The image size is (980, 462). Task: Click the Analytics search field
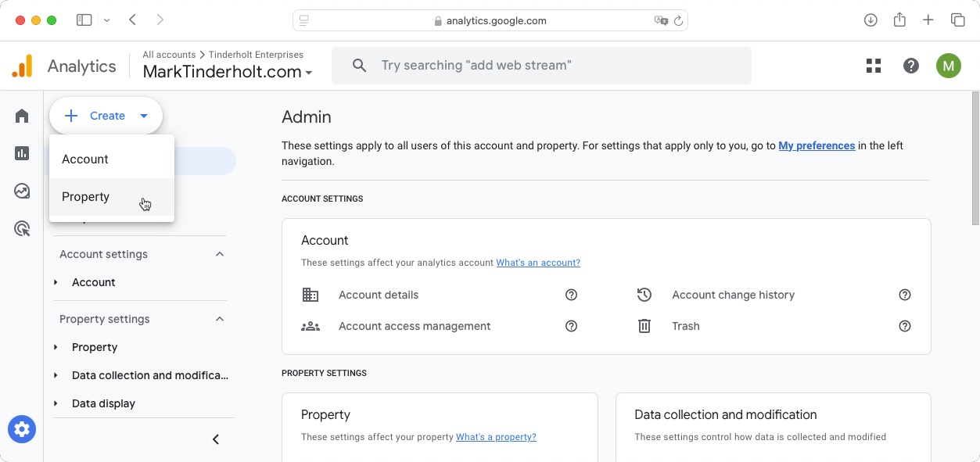coord(541,66)
